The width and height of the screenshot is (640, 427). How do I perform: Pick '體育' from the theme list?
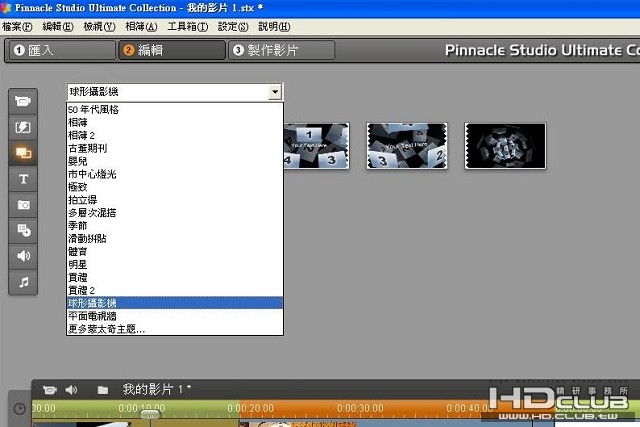point(175,251)
